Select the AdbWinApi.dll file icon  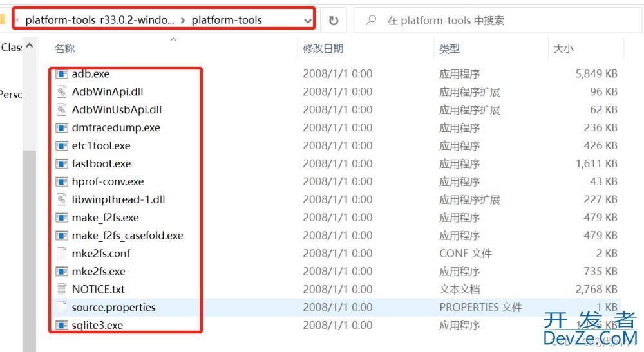[x=62, y=92]
